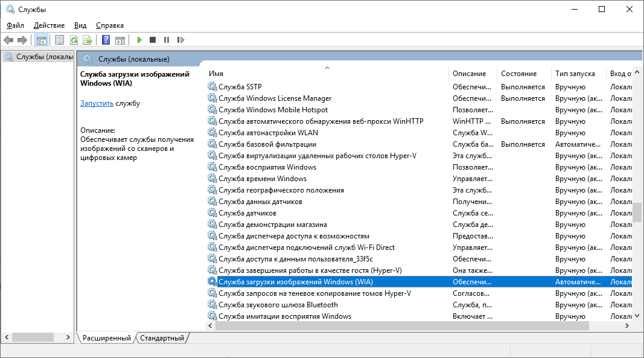Click the Back arrow toolbar icon
The width and height of the screenshot is (644, 358).
[8, 40]
